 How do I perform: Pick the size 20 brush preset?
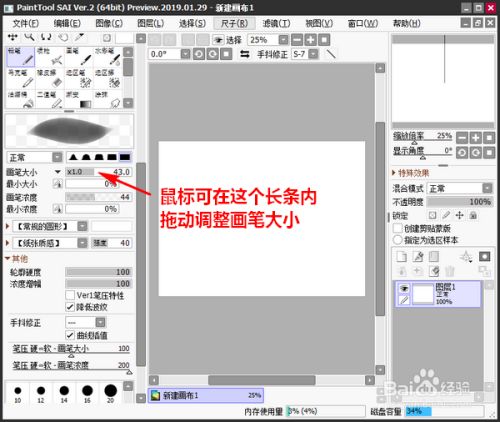coord(110,394)
